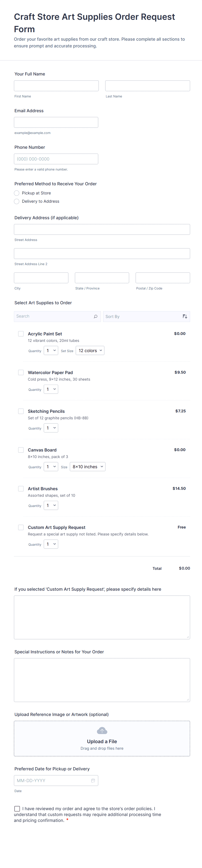Screen dimensions: 202x868
Task: Click the Special Instructions notes textarea
Action: pos(102,680)
